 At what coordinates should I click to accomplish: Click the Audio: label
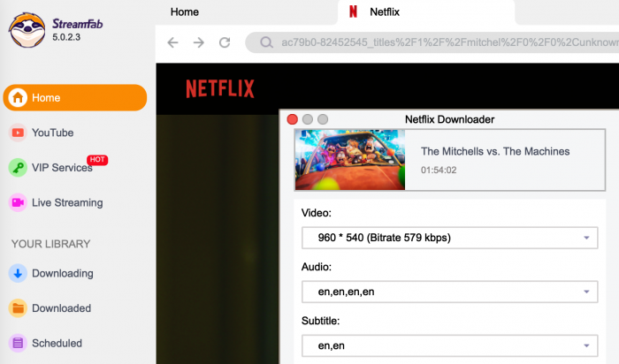click(317, 267)
